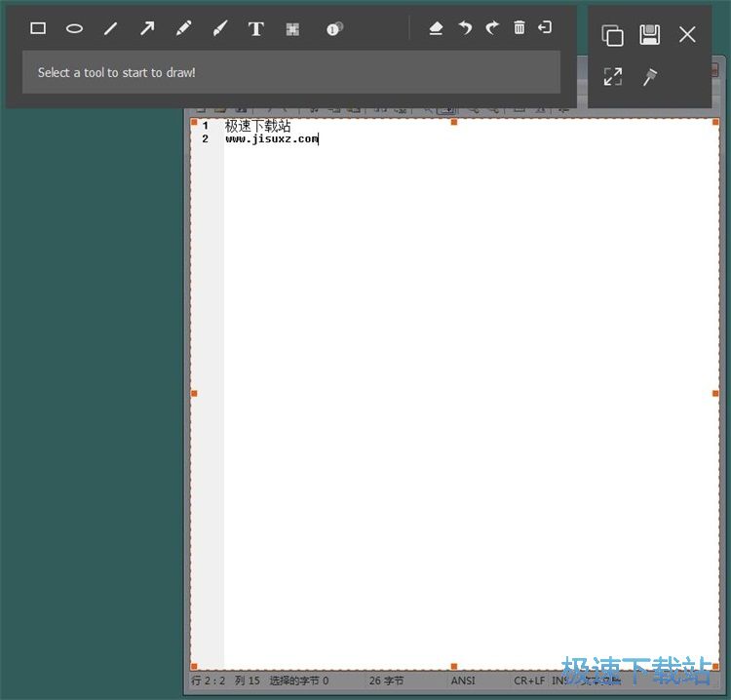The image size is (731, 700).
Task: Click '行 2 : 2' line indicator in status bar
Action: [208, 681]
